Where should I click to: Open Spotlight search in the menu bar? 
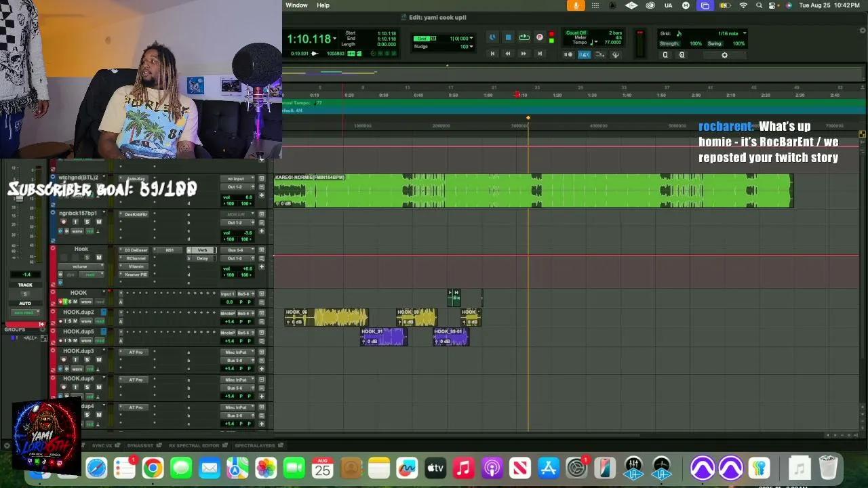tap(759, 5)
